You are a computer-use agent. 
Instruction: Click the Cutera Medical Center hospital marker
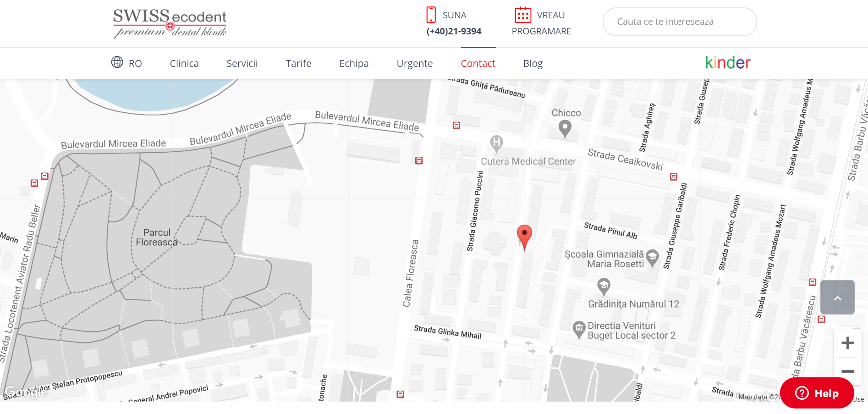click(x=496, y=144)
